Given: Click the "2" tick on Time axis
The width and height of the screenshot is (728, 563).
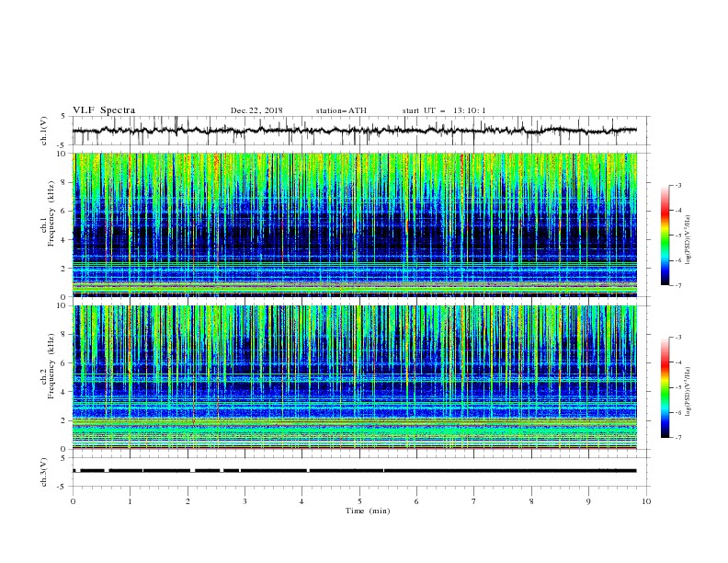Looking at the screenshot, I should (x=188, y=501).
